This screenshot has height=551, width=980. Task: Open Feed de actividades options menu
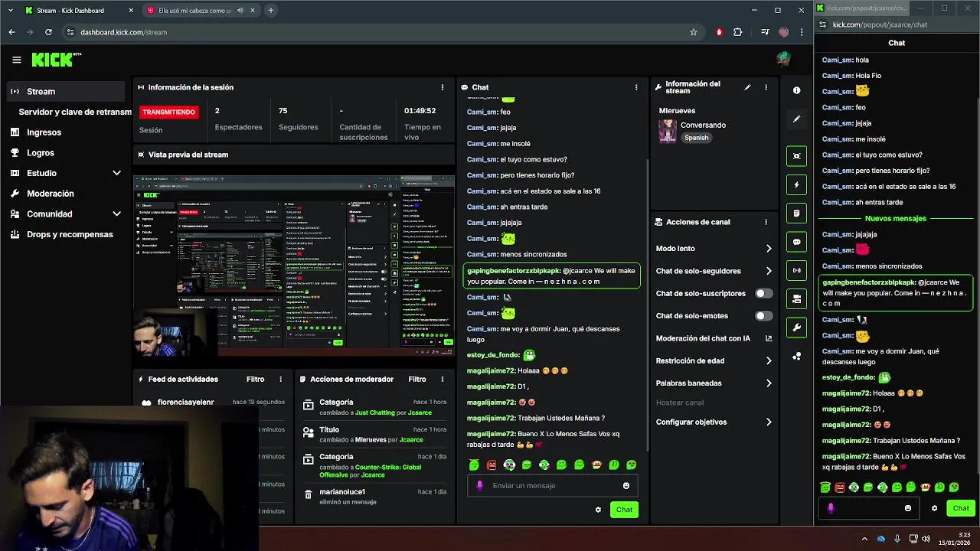[280, 379]
